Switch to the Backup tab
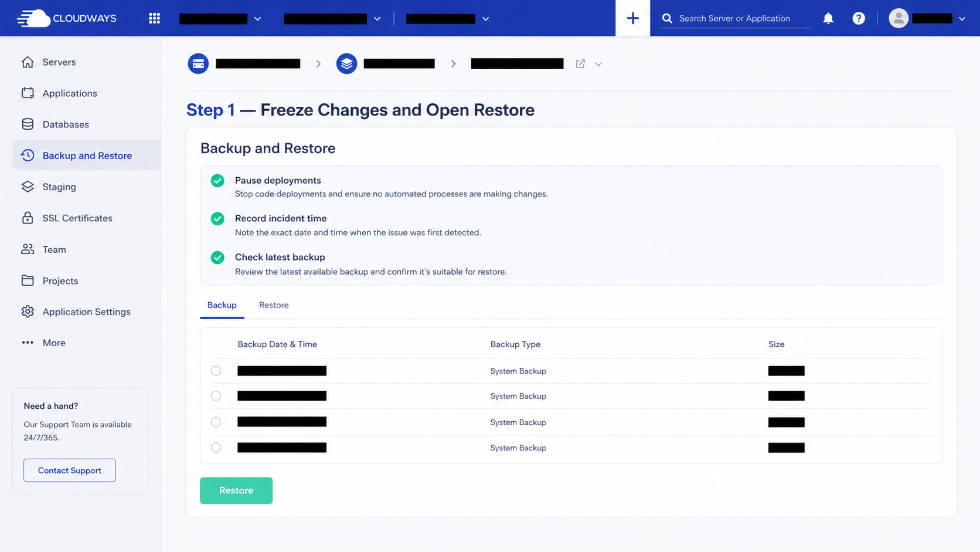980x552 pixels. point(222,305)
